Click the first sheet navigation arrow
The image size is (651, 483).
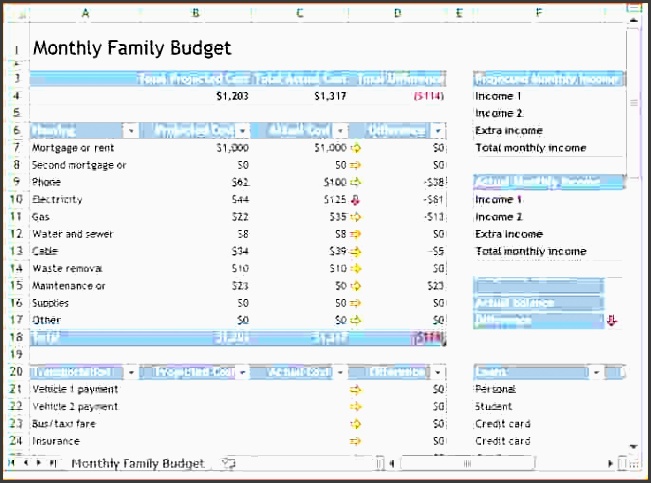(12, 463)
